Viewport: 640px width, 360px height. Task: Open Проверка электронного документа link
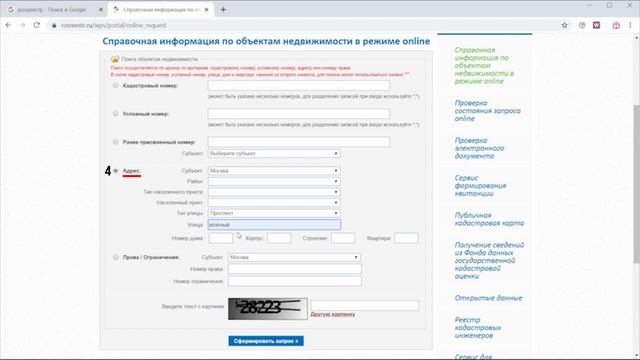[x=479, y=148]
